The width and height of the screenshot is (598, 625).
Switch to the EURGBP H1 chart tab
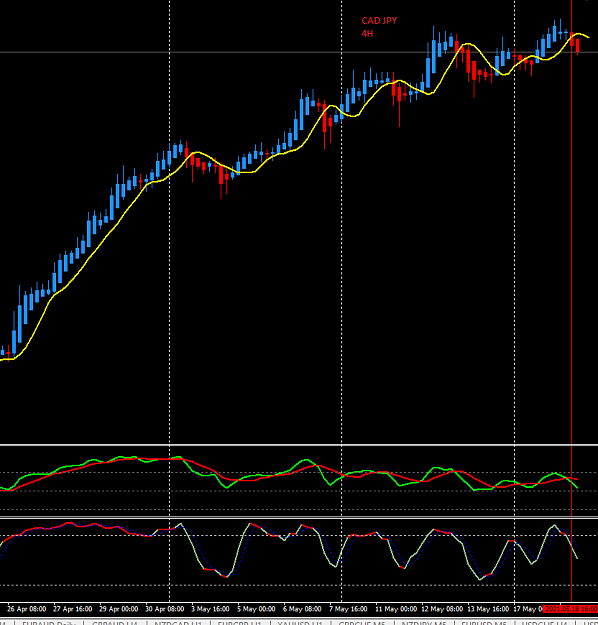coord(239,623)
